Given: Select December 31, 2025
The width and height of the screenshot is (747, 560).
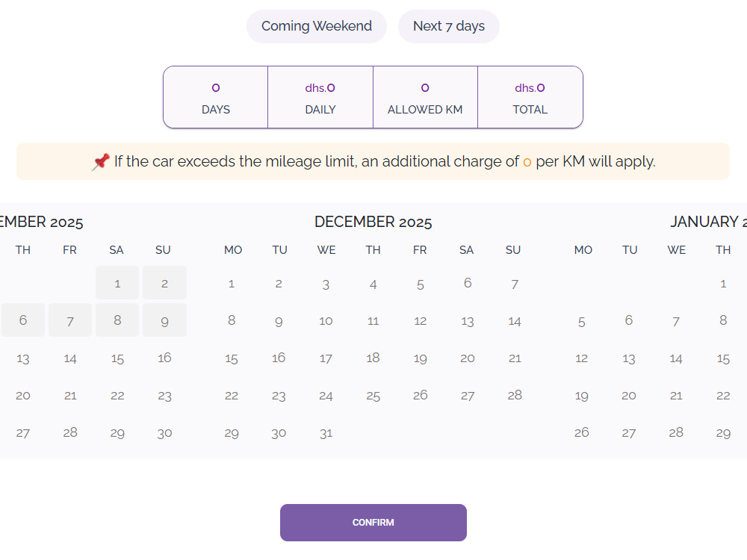Looking at the screenshot, I should [326, 433].
